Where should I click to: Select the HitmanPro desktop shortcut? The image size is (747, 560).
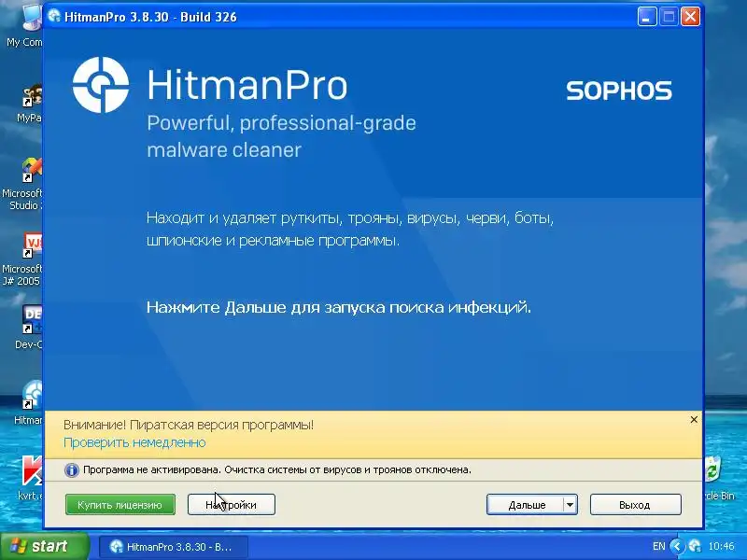29,402
